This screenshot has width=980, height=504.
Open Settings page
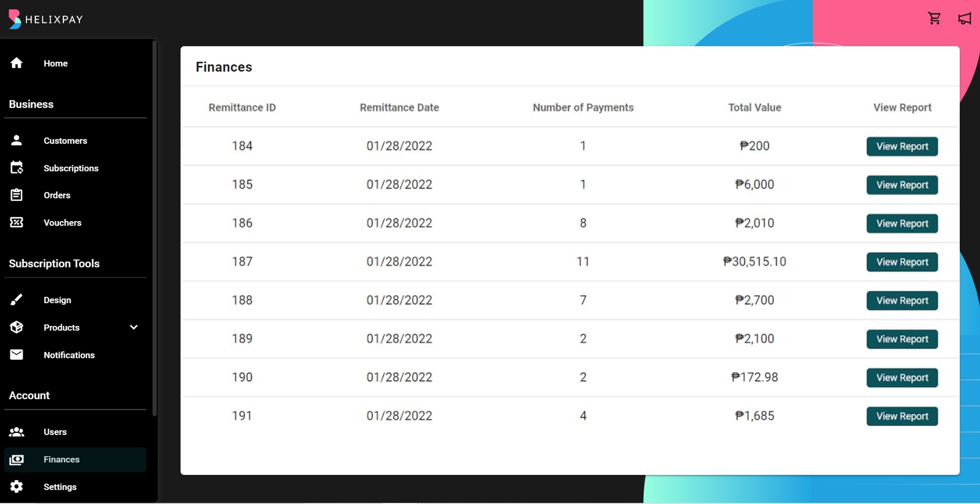tap(60, 487)
